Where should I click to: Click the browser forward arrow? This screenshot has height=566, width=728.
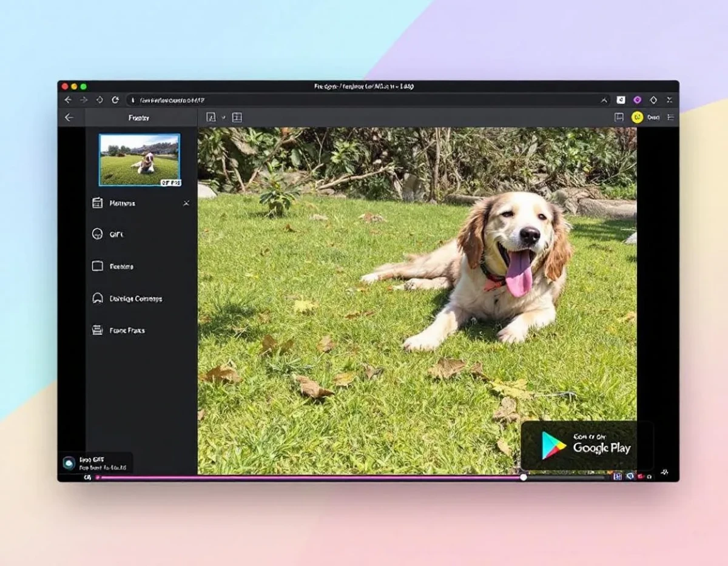(x=84, y=99)
